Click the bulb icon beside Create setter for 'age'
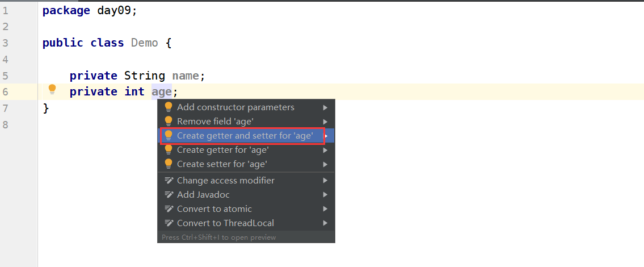This screenshot has height=267, width=644. [x=169, y=164]
